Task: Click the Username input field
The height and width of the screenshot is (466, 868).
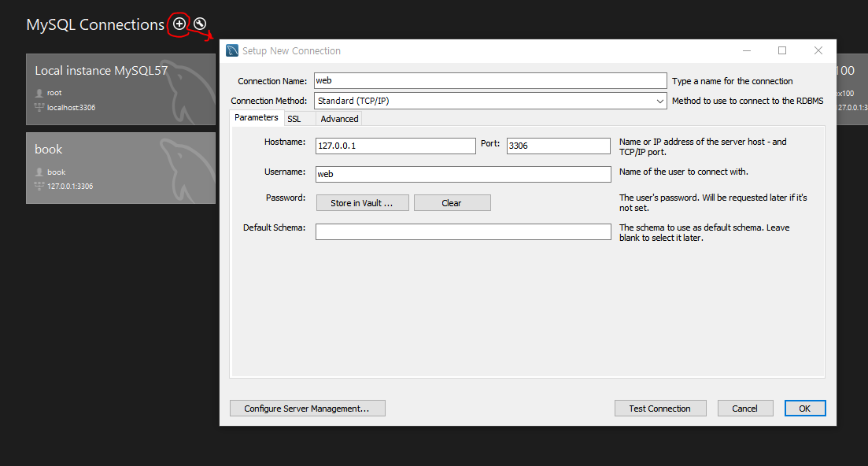Action: 463,174
